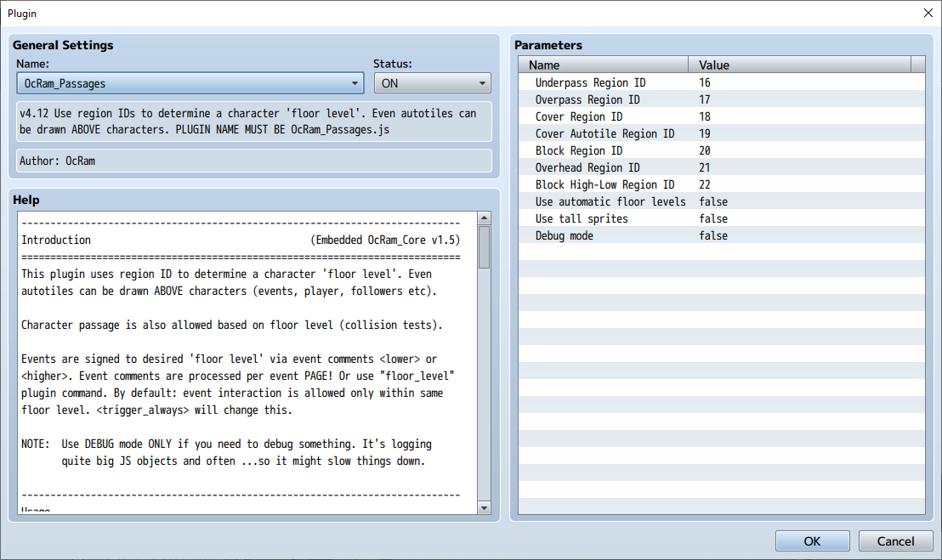942x560 pixels.
Task: Click the Cancel button
Action: tap(895, 540)
